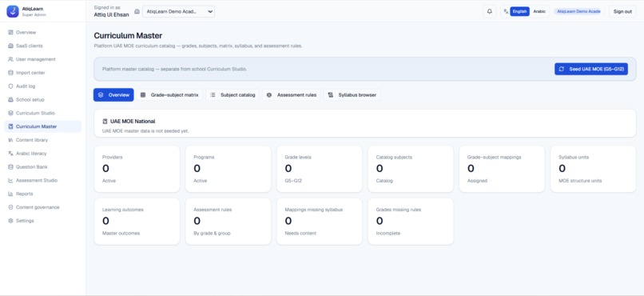Click the Content governance shield icon
The image size is (644, 296).
tap(10, 207)
